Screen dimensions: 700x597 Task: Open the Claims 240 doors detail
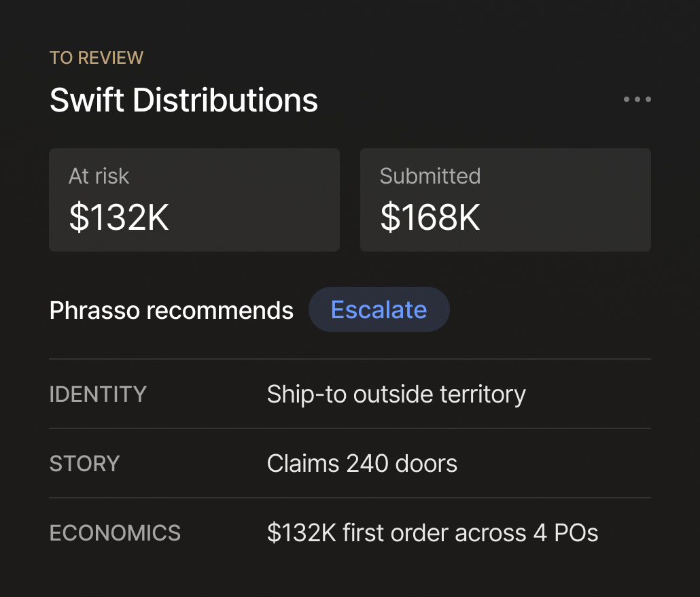pos(362,464)
